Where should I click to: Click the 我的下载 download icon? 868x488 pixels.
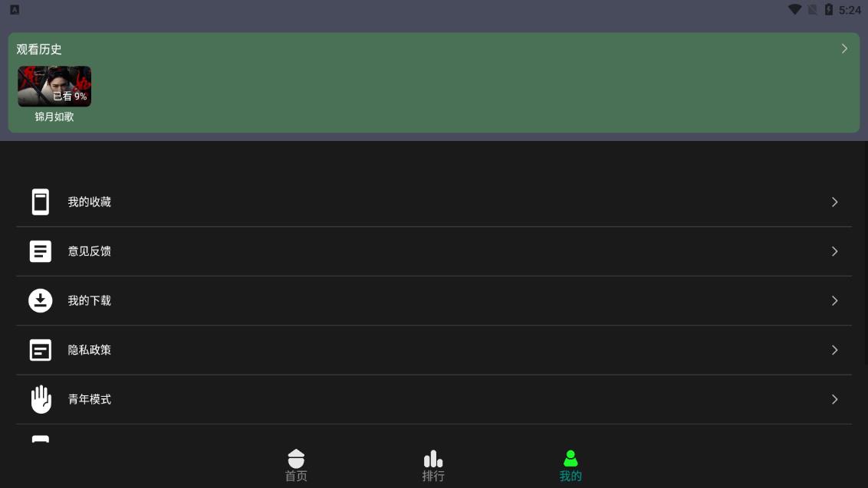click(x=41, y=300)
